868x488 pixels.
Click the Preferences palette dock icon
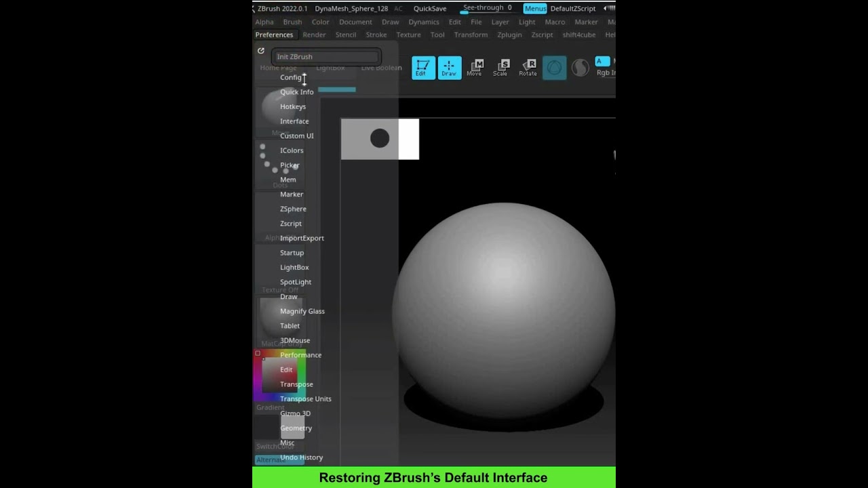(260, 51)
